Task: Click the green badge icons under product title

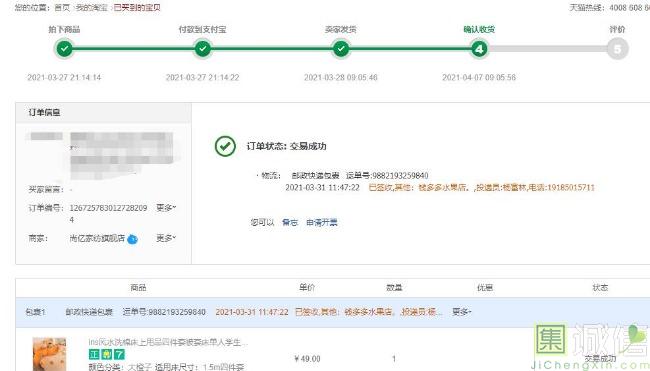Action: coord(107,354)
